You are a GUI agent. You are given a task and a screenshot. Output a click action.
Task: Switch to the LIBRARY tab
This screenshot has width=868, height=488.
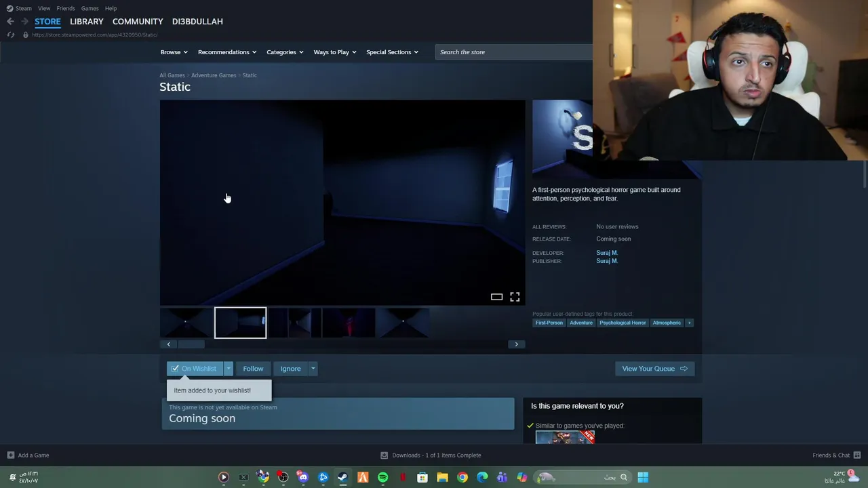point(87,21)
